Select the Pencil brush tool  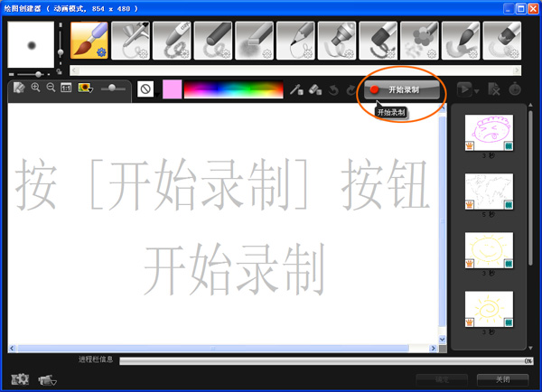[296, 41]
